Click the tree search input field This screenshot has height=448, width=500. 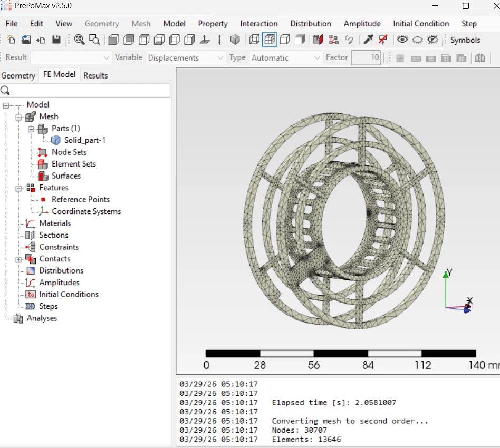[x=85, y=91]
